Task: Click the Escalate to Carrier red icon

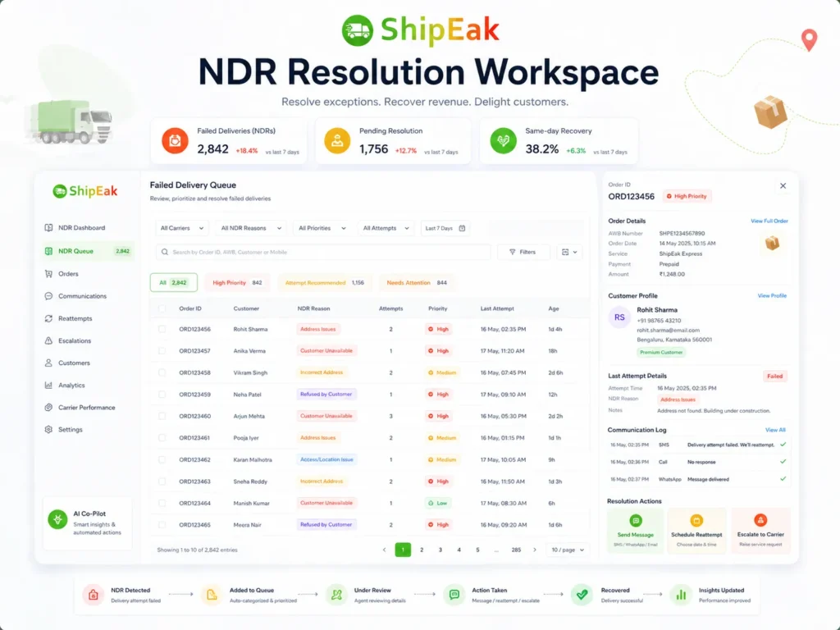Action: click(x=760, y=520)
